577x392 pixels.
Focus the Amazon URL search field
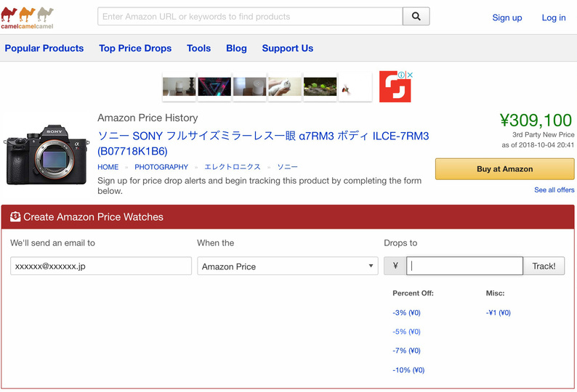pos(250,16)
